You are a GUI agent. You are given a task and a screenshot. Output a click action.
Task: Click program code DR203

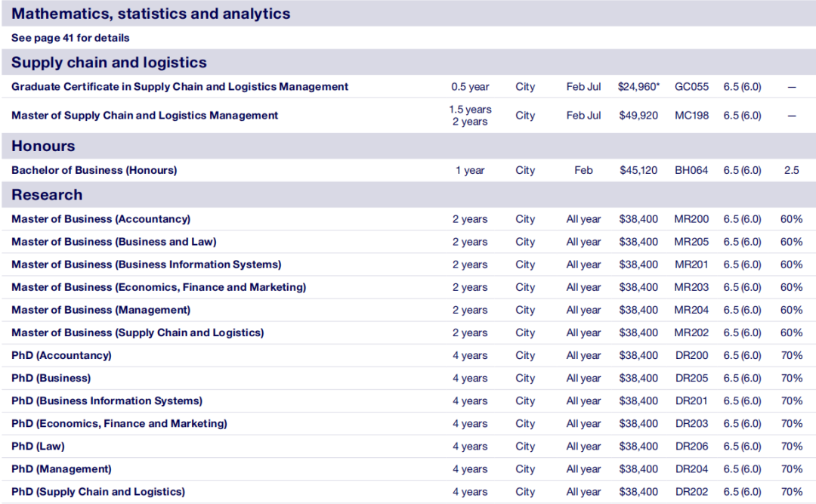click(691, 424)
